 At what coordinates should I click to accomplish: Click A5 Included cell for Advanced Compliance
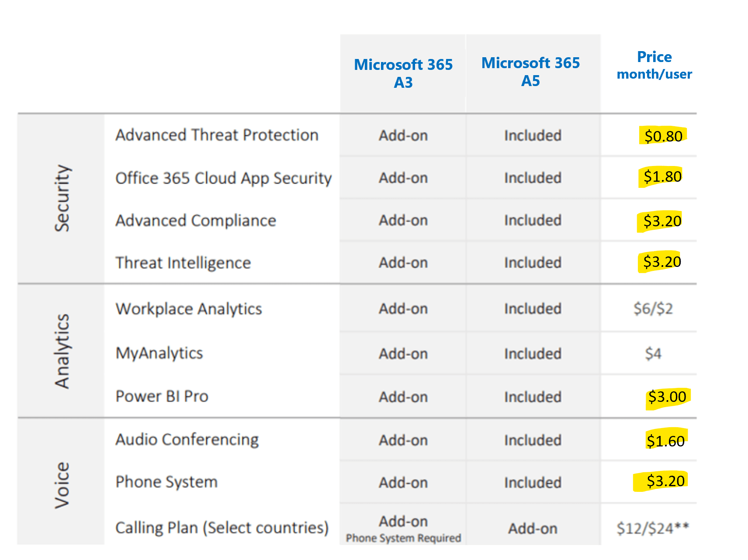[533, 220]
